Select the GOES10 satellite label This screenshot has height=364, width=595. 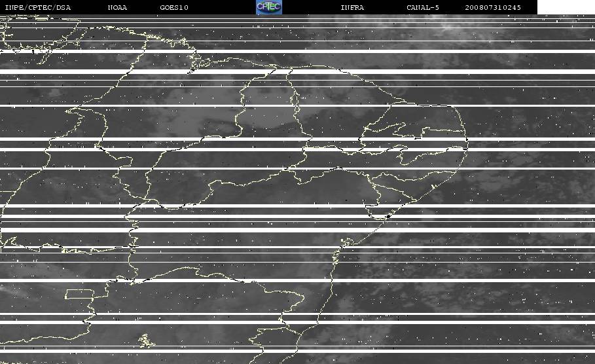174,7
